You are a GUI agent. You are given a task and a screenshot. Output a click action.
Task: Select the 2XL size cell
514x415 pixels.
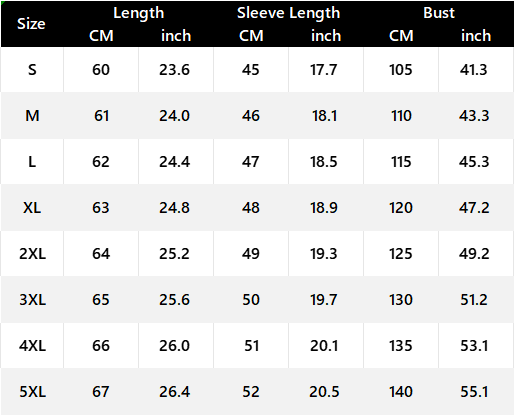click(32, 254)
